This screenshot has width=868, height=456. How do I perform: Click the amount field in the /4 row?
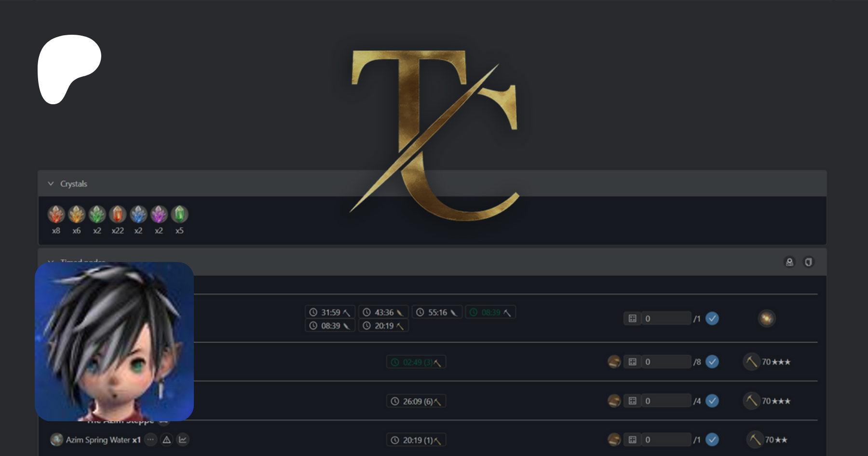[666, 401]
